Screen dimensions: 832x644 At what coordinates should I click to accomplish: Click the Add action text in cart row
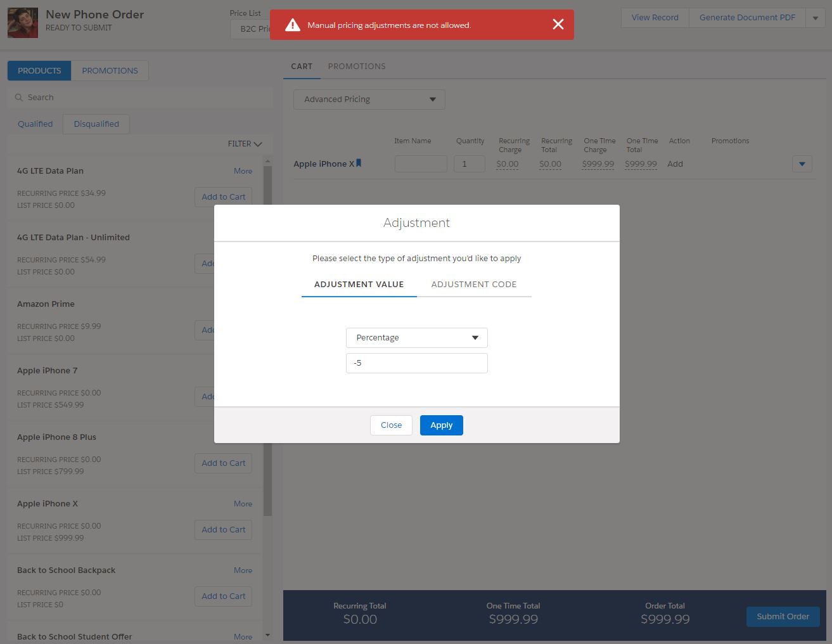675,164
